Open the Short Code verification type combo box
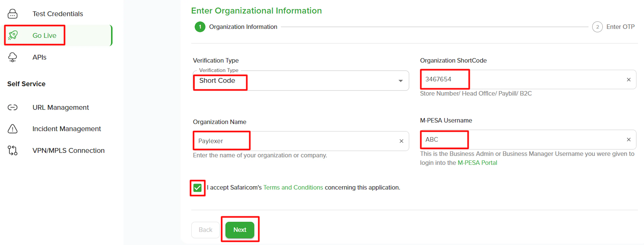 click(x=301, y=81)
